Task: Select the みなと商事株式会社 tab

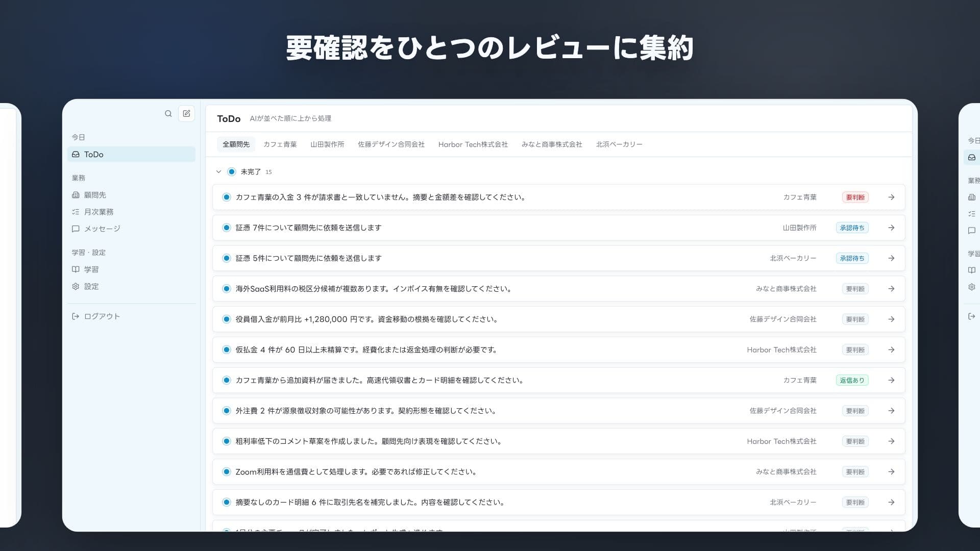Action: (552, 144)
